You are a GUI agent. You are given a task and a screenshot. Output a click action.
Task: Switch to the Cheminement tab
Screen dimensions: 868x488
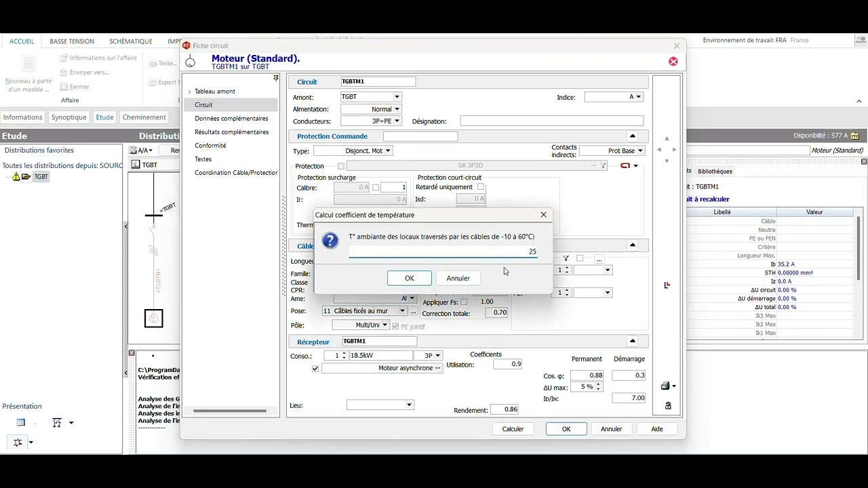pyautogui.click(x=144, y=117)
